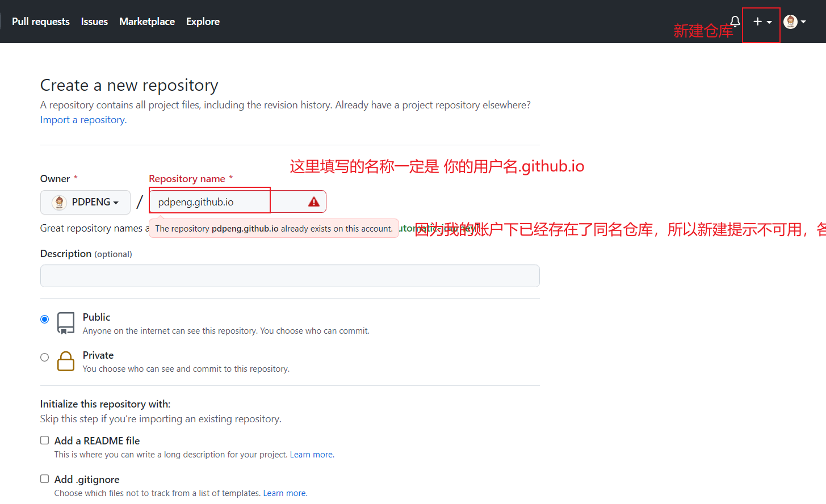The height and width of the screenshot is (504, 826).
Task: Click the 'Private' option label
Action: 98,355
